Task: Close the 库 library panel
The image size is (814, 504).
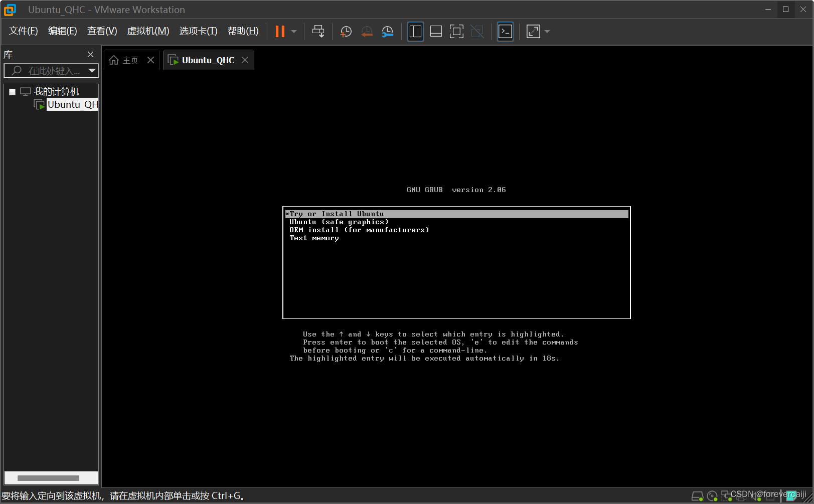Action: tap(90, 54)
